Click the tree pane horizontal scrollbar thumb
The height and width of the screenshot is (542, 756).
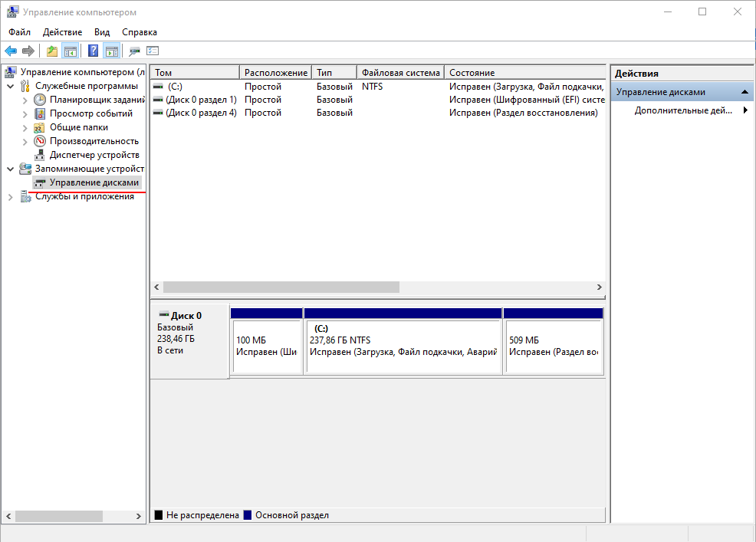pos(59,516)
